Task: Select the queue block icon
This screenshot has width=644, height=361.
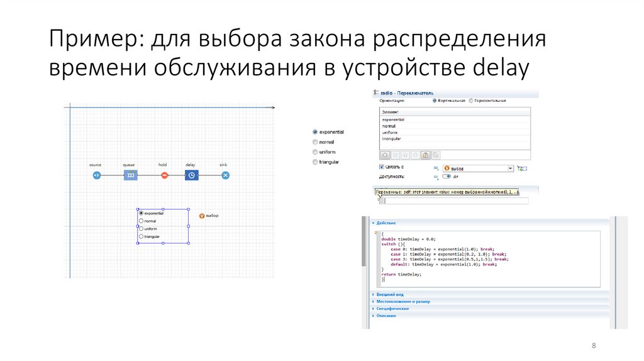Action: coord(131,175)
